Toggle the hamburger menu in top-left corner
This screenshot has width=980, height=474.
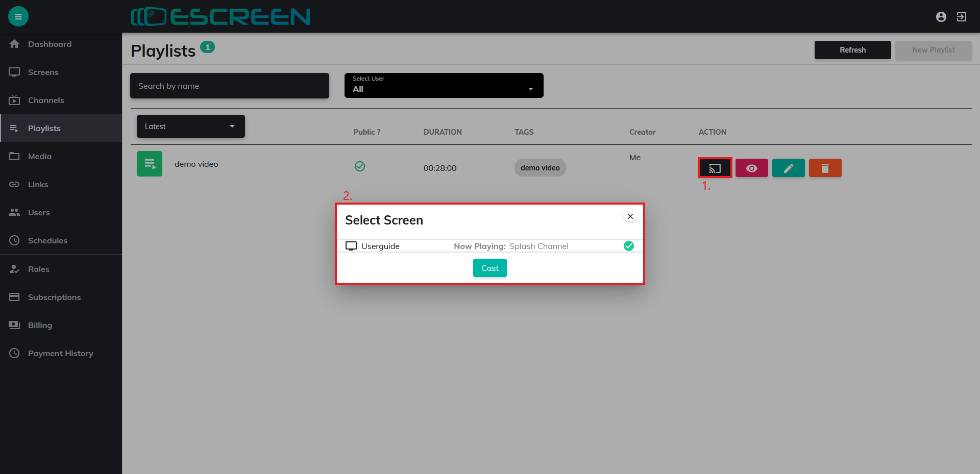18,16
